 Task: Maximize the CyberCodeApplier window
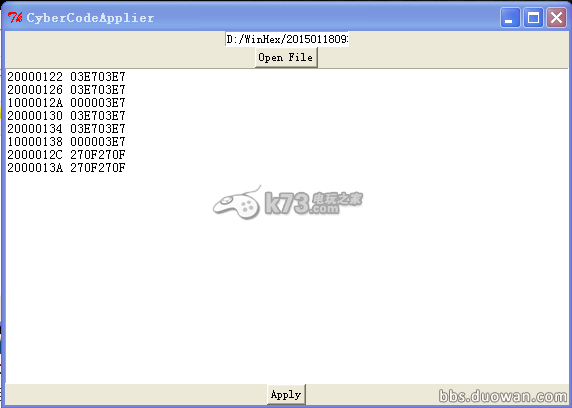[533, 18]
